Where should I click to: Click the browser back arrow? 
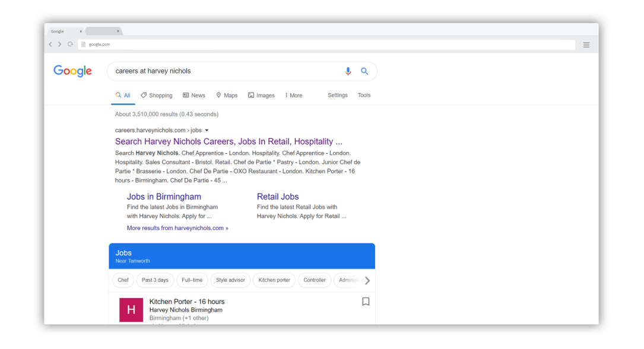(50, 45)
